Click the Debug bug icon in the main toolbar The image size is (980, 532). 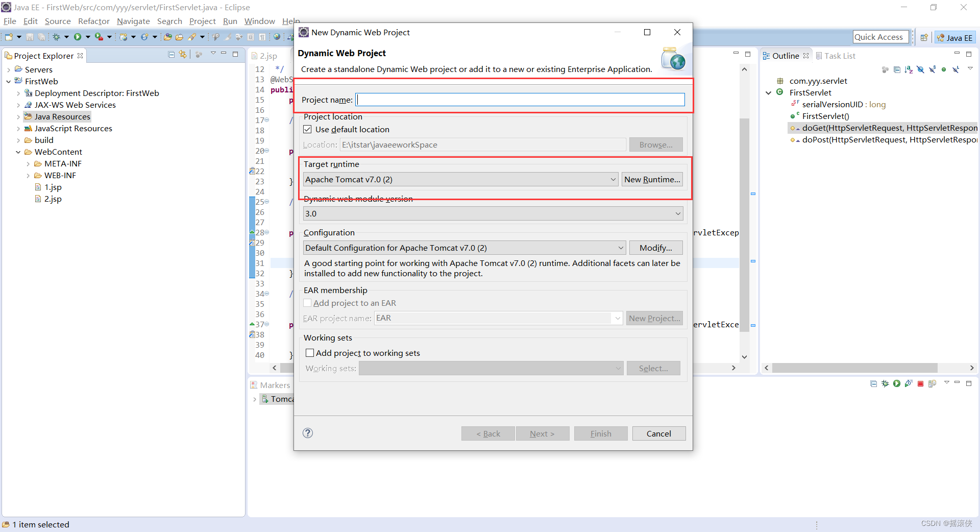point(56,37)
